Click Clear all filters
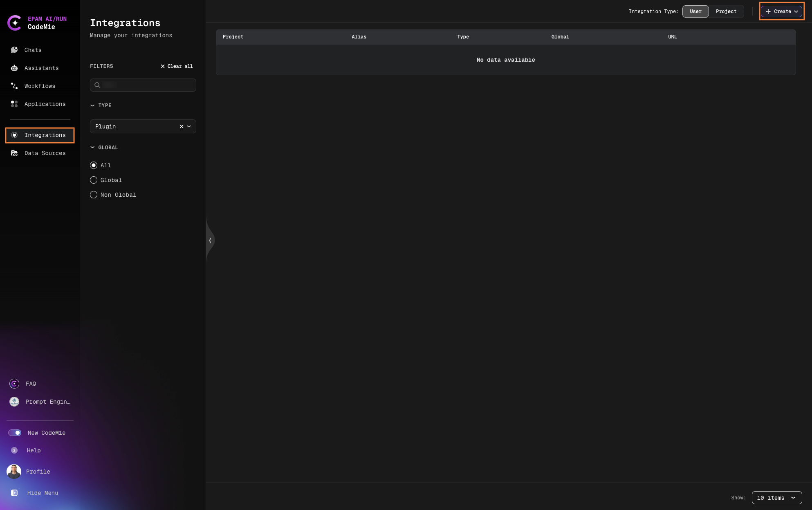 pyautogui.click(x=177, y=66)
